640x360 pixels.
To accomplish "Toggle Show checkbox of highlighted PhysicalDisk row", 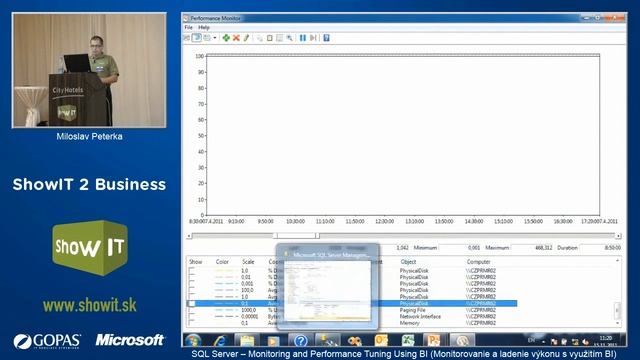I will [x=192, y=303].
